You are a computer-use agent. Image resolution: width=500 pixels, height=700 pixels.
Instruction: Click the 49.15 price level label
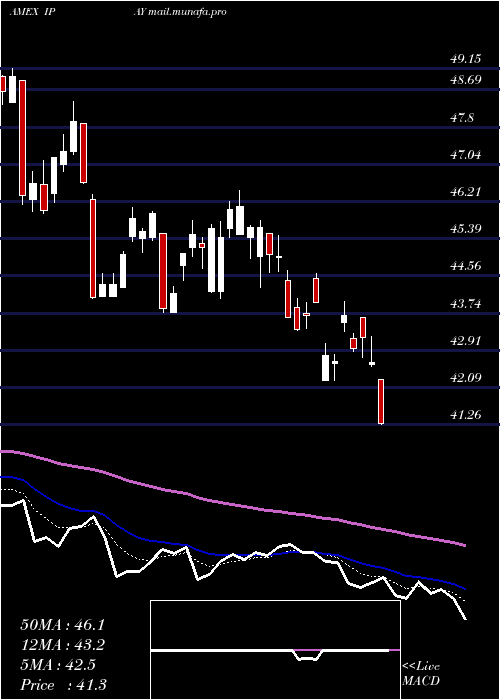[465, 59]
